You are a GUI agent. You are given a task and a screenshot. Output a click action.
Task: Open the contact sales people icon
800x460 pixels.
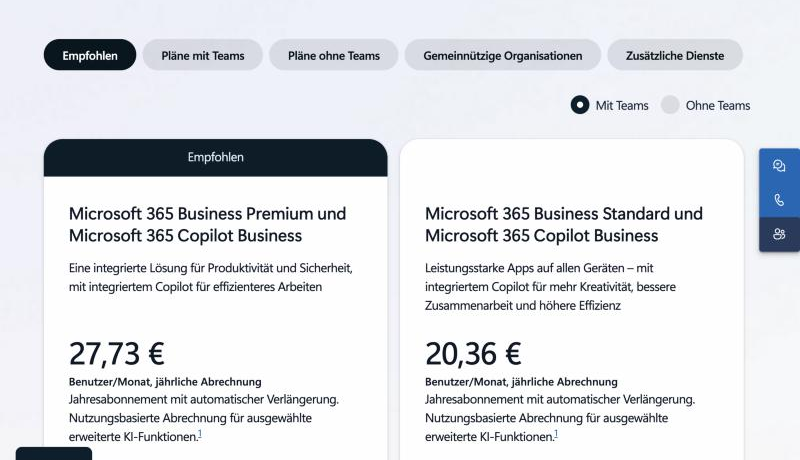point(779,234)
